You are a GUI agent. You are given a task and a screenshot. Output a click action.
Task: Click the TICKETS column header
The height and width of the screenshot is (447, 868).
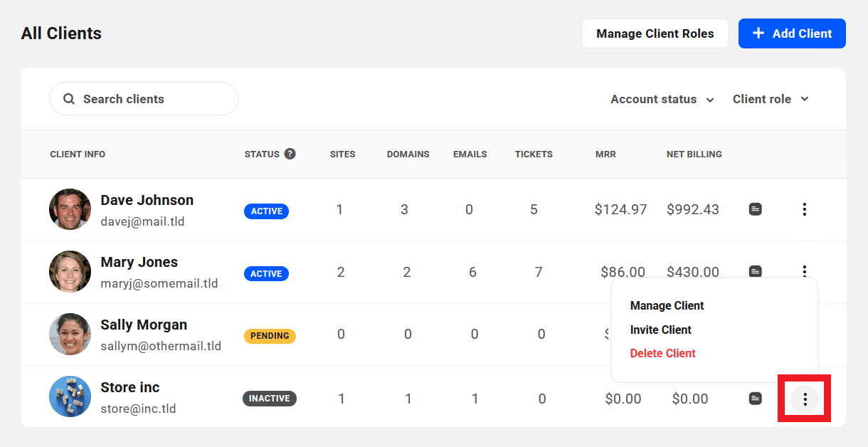tap(534, 154)
